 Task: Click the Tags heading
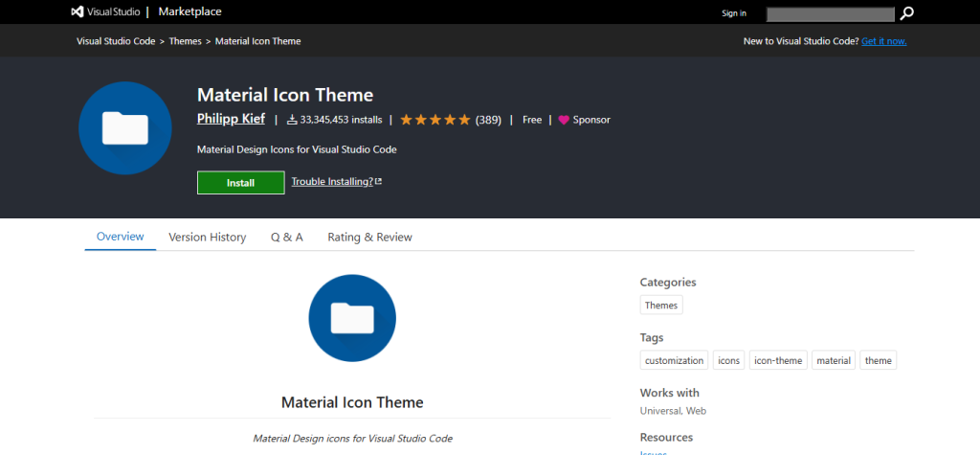pos(652,338)
